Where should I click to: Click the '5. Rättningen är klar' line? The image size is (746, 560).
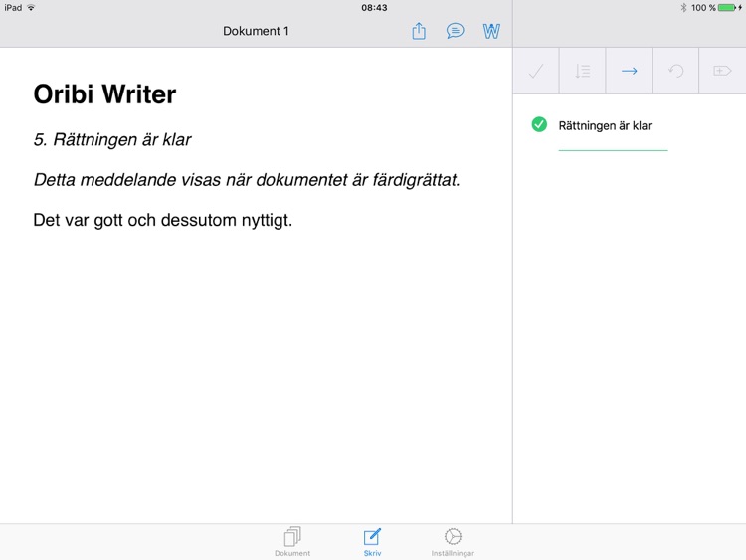click(x=112, y=139)
